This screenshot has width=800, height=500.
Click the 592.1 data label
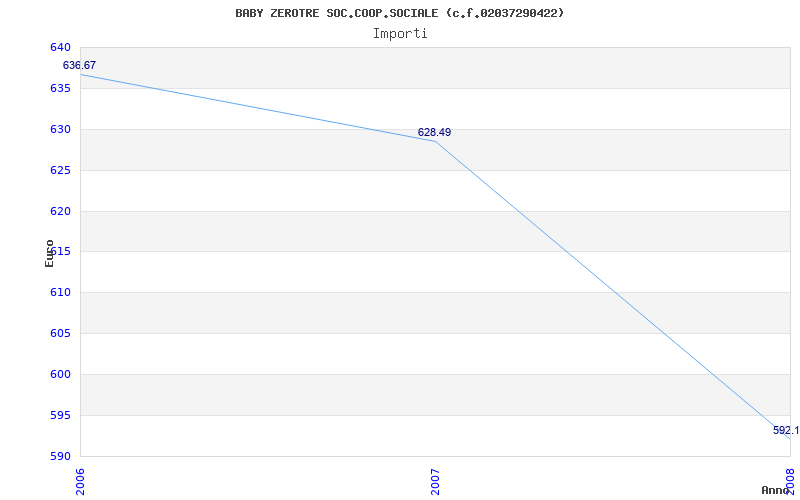click(786, 430)
